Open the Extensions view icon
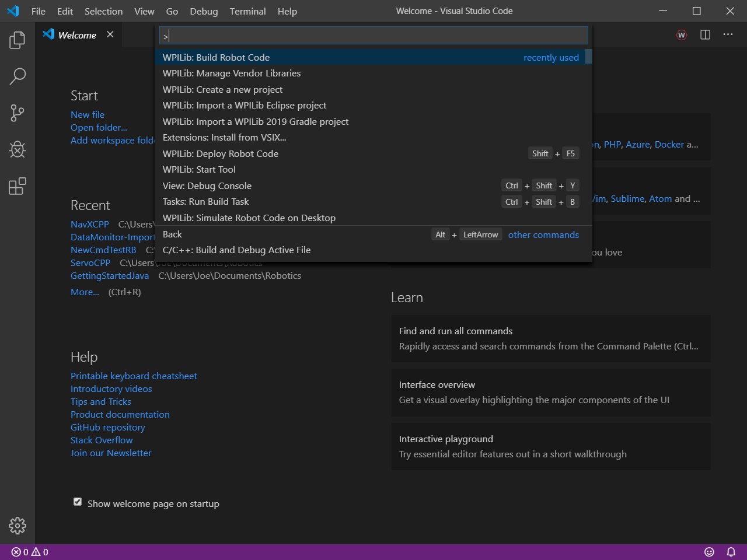Viewport: 747px width, 560px height. tap(18, 187)
